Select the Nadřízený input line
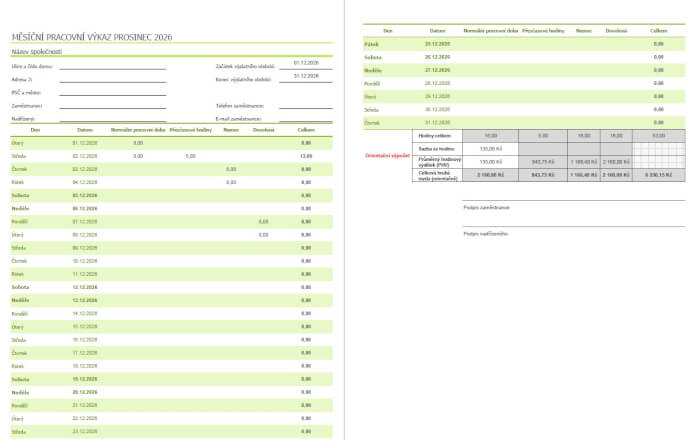 [112, 117]
